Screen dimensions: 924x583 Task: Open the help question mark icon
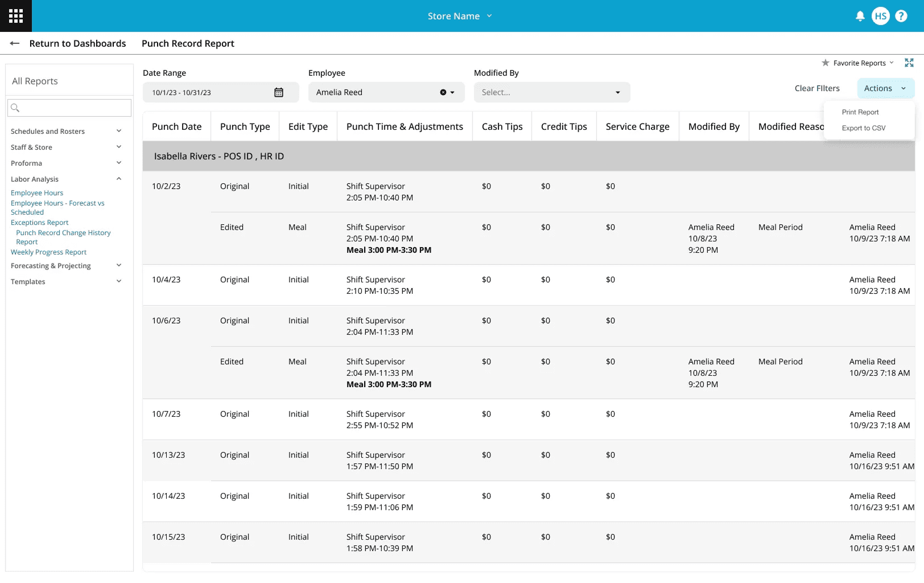point(901,16)
